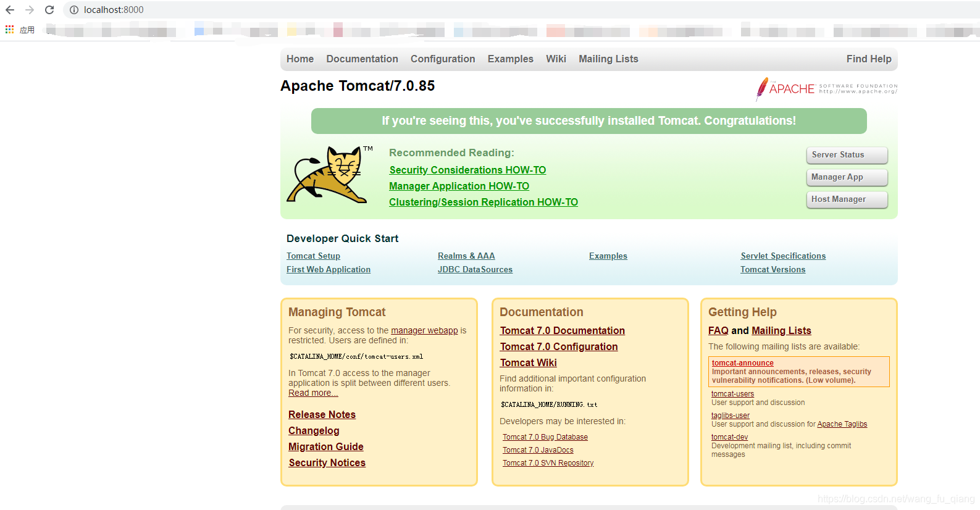This screenshot has height=510, width=980.
Task: Open the taglibs-user mailing list link
Action: [x=730, y=416]
